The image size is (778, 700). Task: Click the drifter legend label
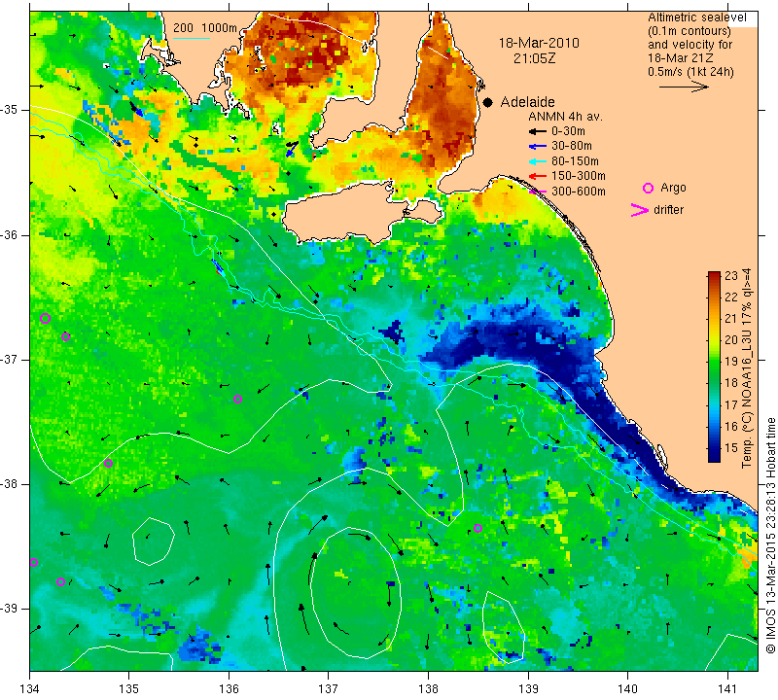tap(669, 210)
